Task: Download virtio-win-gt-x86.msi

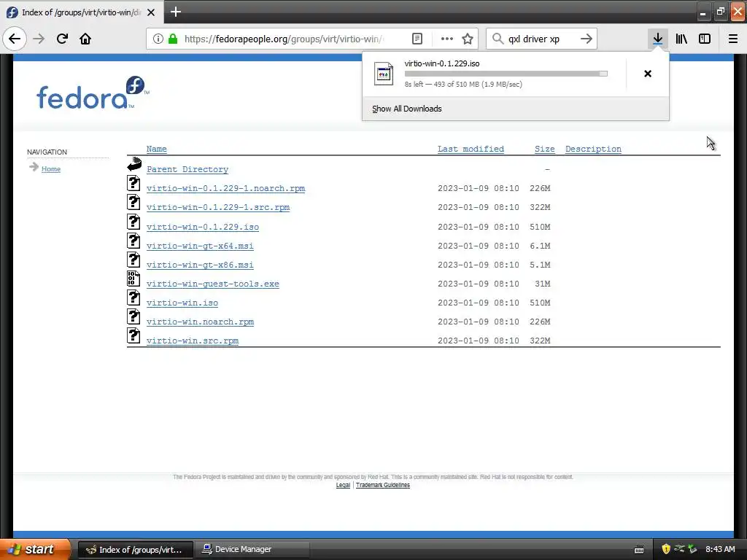Action: pyautogui.click(x=200, y=265)
